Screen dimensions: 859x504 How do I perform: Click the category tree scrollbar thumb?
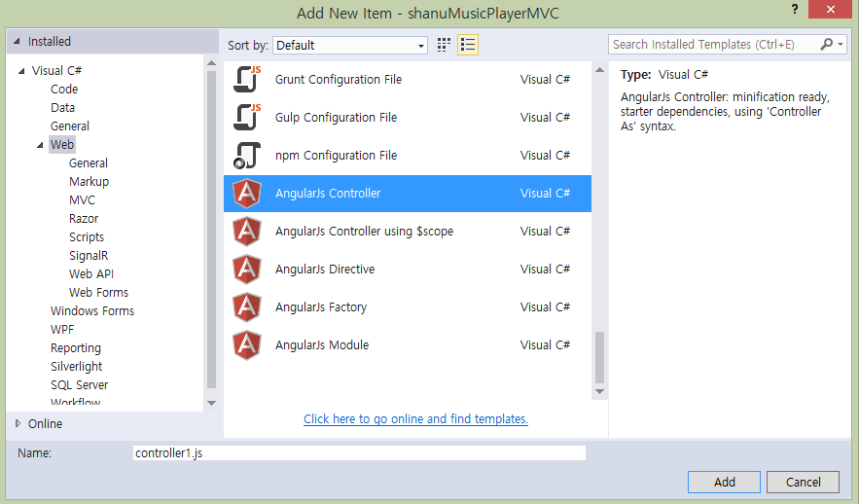[x=211, y=230]
